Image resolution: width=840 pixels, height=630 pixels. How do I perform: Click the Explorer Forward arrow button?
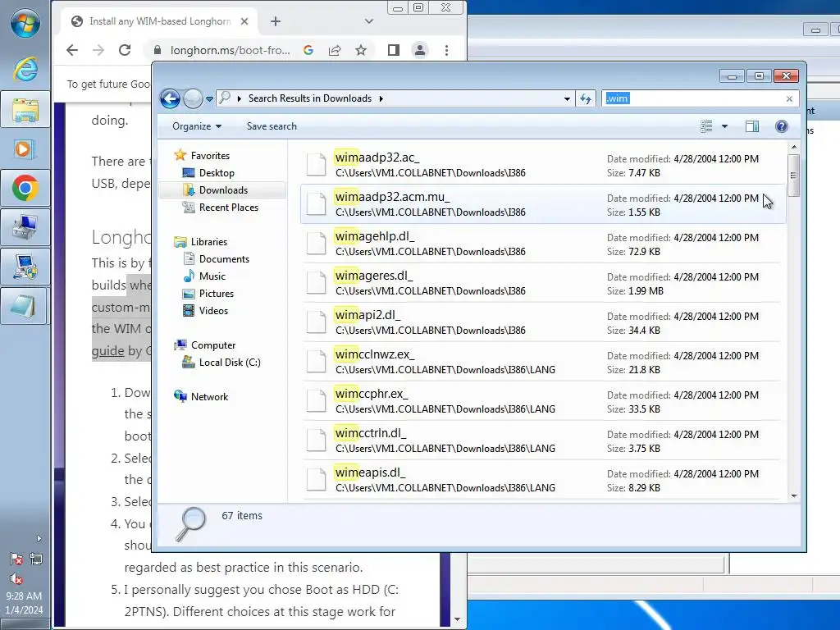(x=193, y=98)
